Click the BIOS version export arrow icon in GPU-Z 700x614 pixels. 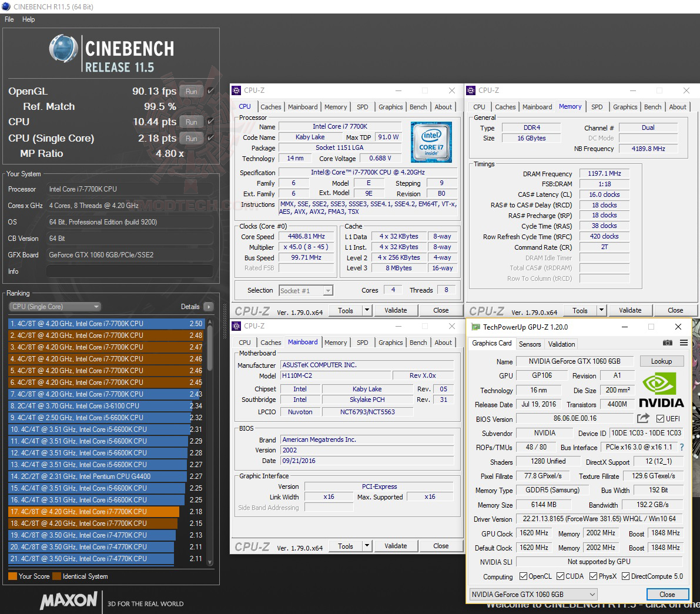642,418
